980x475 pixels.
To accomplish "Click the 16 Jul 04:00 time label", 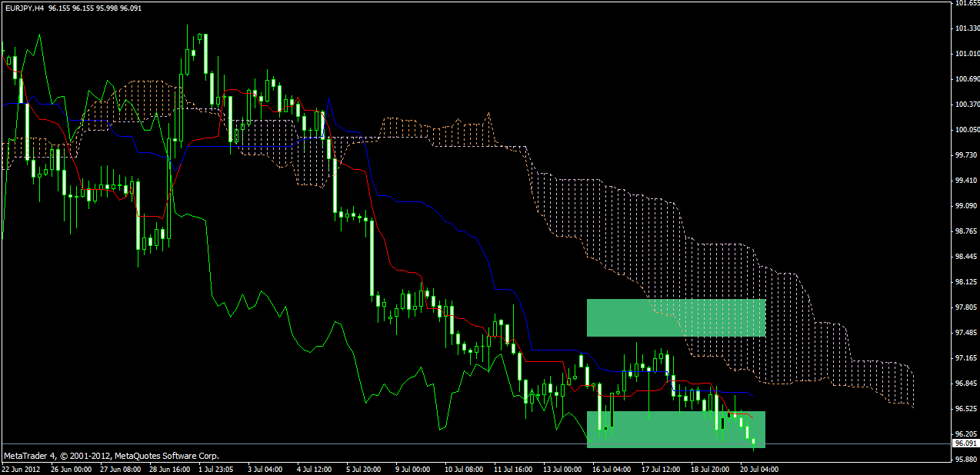I will pyautogui.click(x=610, y=468).
